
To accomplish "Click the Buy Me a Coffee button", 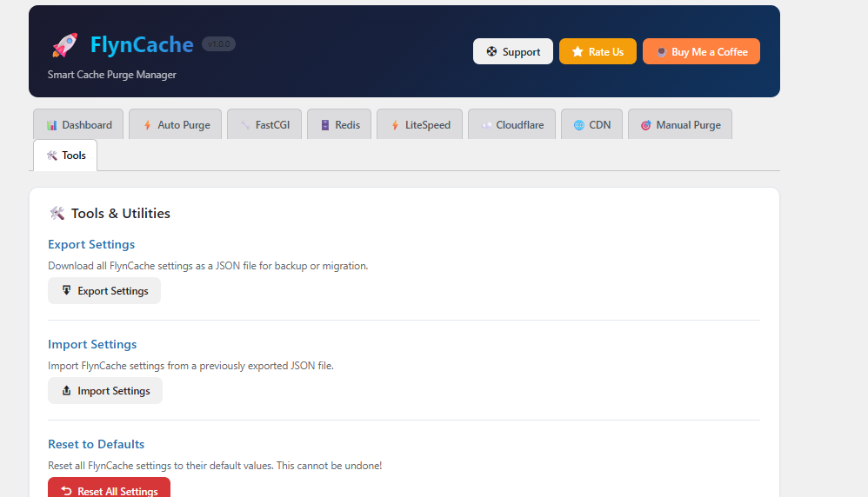I will click(701, 51).
